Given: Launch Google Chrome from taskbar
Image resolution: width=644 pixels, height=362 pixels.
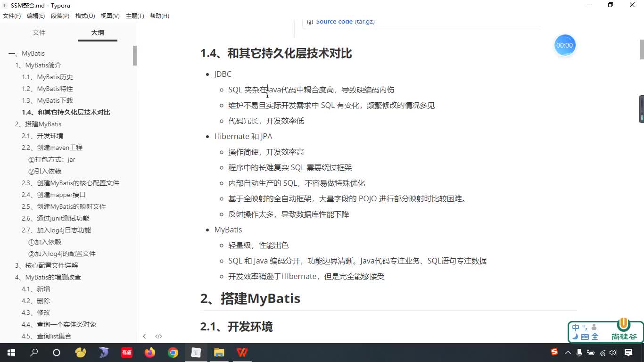Looking at the screenshot, I should [x=173, y=353].
